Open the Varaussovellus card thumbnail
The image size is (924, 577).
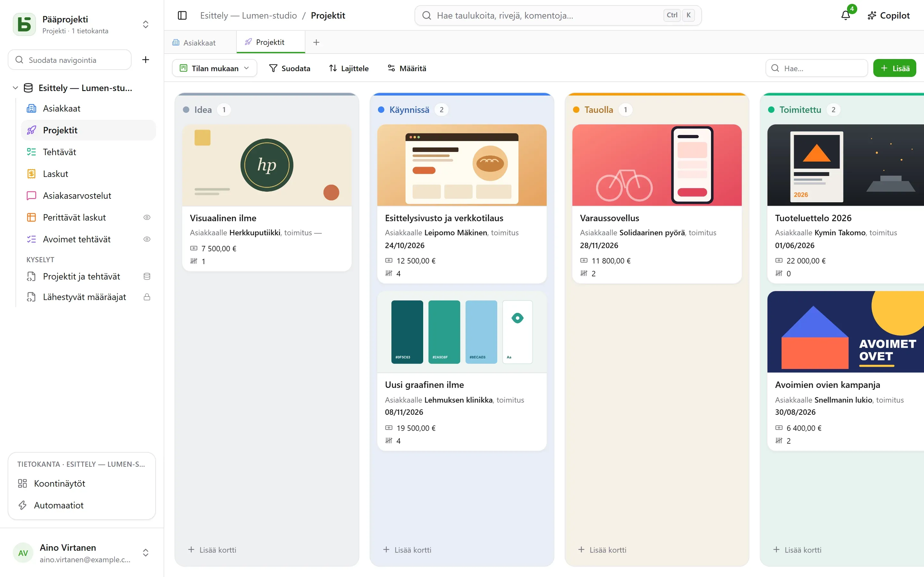(x=657, y=165)
